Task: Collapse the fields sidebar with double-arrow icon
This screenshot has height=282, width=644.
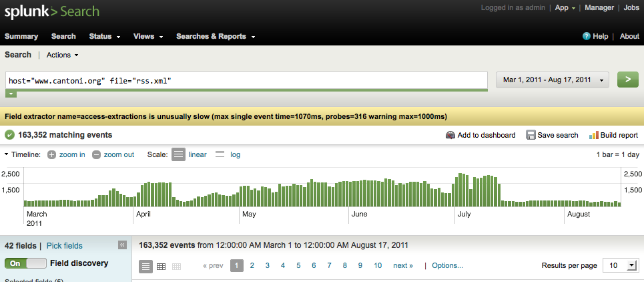Action: (x=122, y=245)
